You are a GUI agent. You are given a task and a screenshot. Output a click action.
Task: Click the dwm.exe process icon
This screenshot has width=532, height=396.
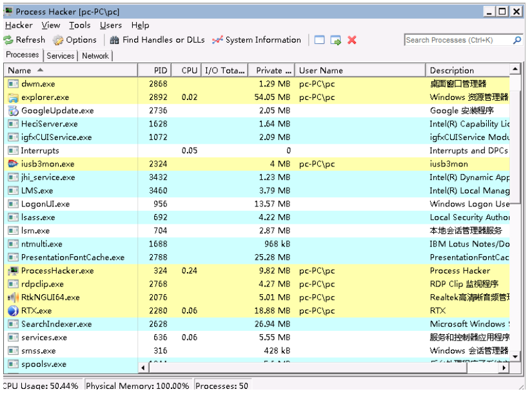pos(13,84)
